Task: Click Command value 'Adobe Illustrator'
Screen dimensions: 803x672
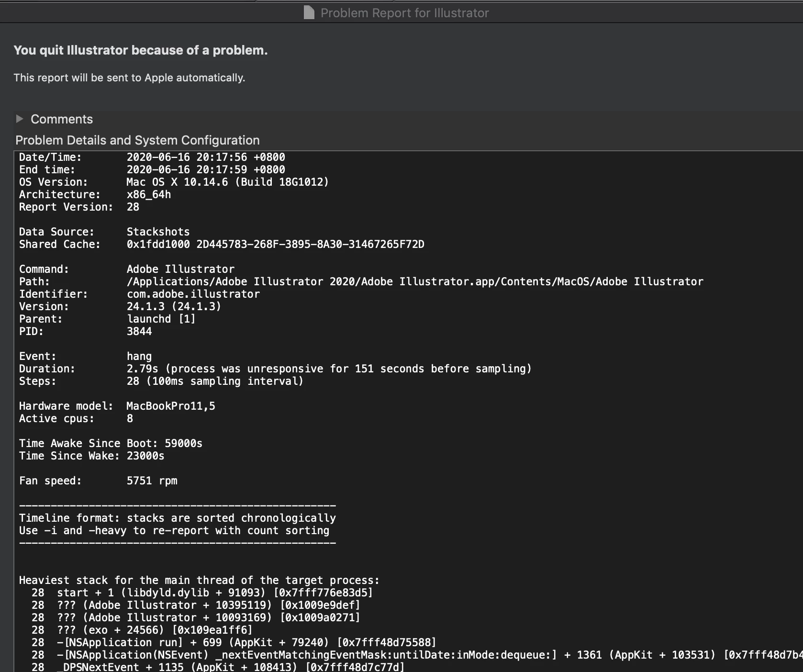Action: pyautogui.click(x=180, y=269)
